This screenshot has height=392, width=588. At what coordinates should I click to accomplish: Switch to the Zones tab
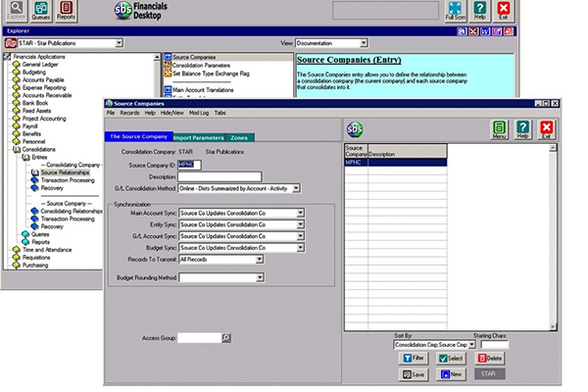[239, 137]
